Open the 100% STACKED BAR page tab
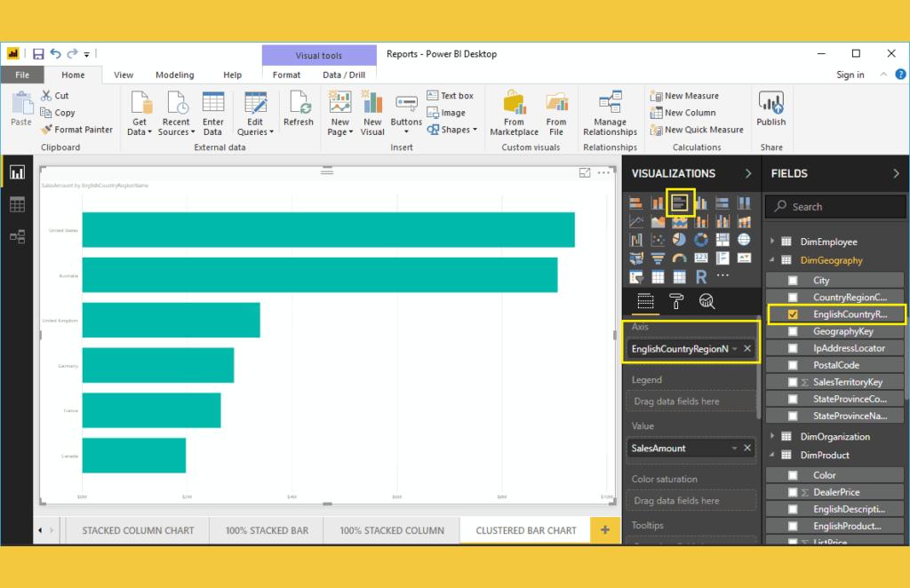This screenshot has height=588, width=910. [x=267, y=529]
